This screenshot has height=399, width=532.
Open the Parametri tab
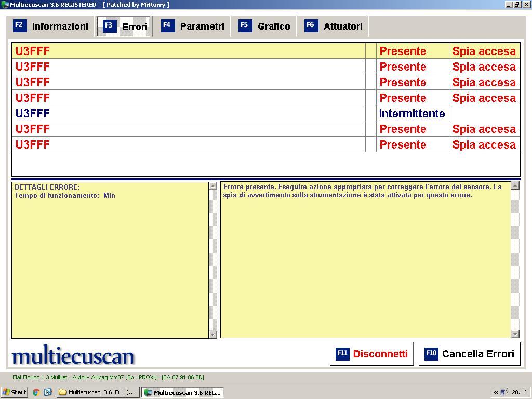click(195, 26)
